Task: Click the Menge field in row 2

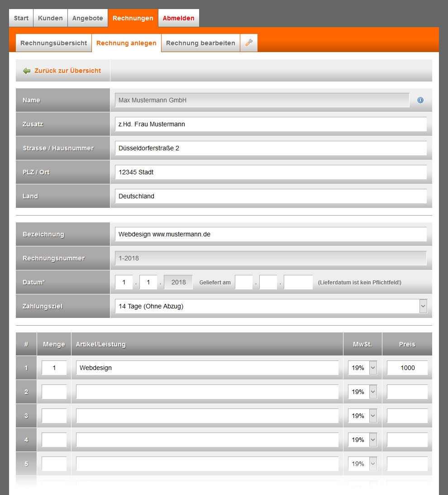Action: coord(54,392)
